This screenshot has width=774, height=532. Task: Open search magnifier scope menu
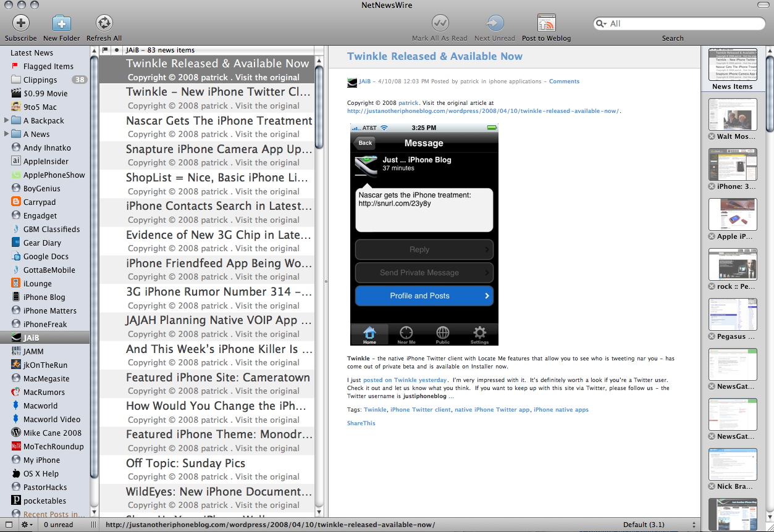pyautogui.click(x=602, y=23)
